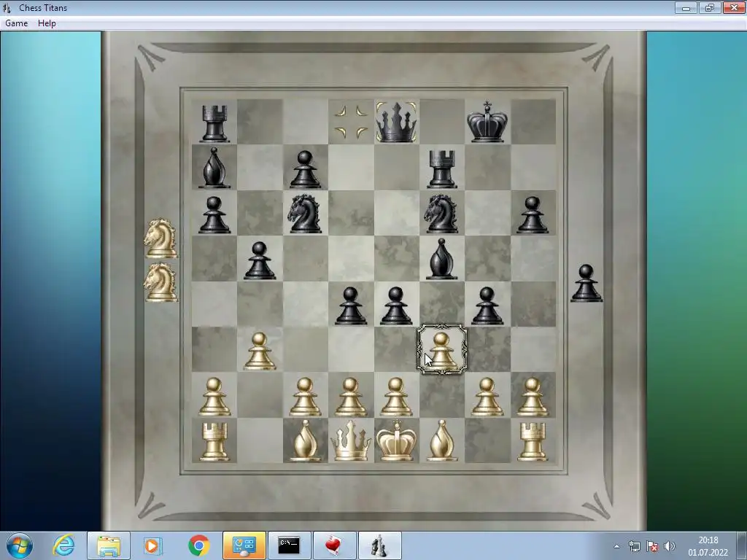Click the black bishop on f5
The image size is (747, 560).
click(441, 259)
